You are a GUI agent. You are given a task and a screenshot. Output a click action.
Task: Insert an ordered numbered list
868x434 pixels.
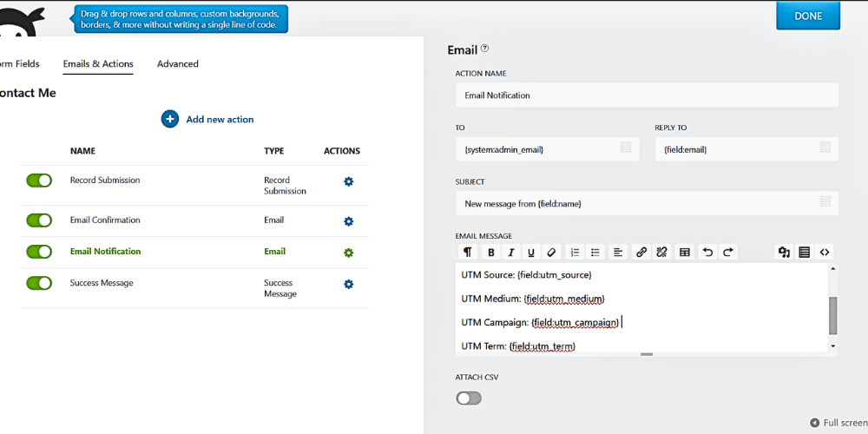(x=574, y=253)
